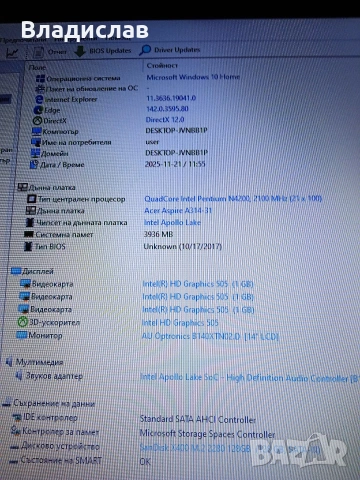Viewport: 360px width, 480px height.
Task: Click the Поле column header
Action: tap(37, 67)
